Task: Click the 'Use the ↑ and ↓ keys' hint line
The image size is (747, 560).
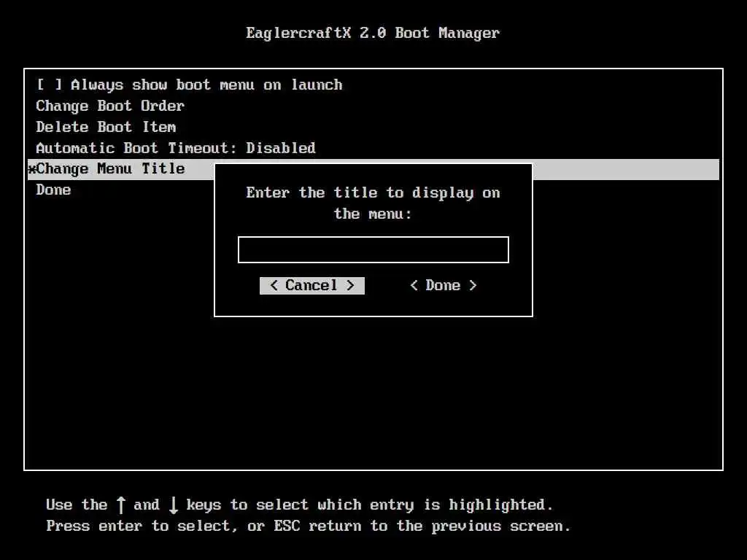Action: click(x=300, y=505)
